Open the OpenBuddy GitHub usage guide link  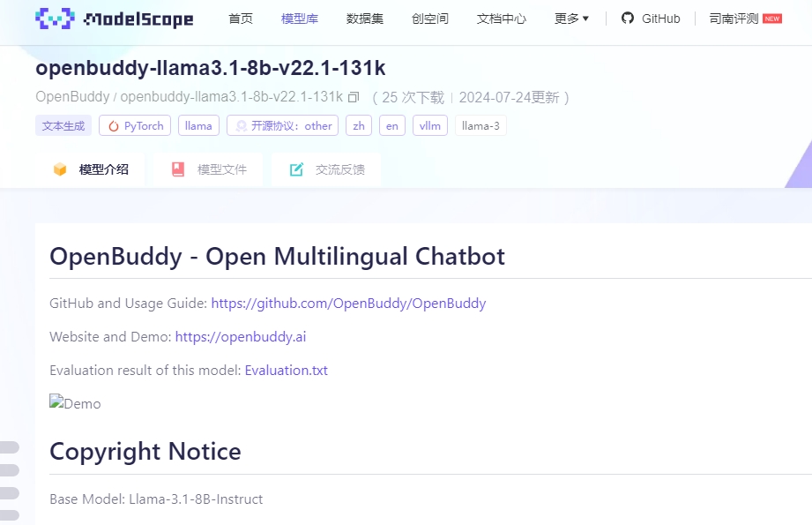347,303
